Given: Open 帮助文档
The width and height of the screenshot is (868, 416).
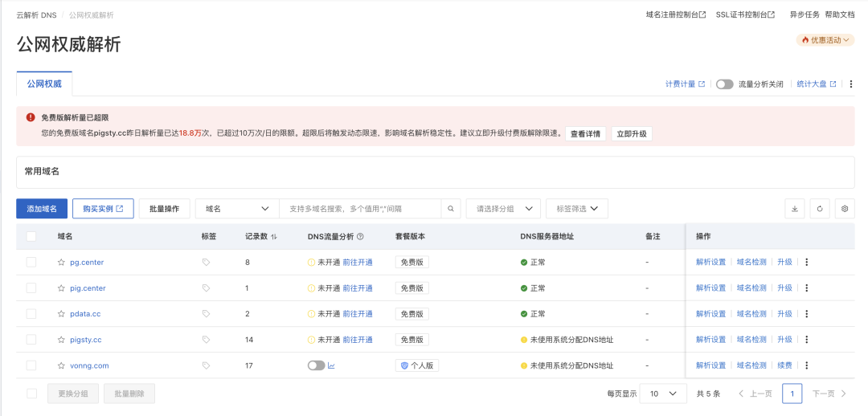Looking at the screenshot, I should point(840,15).
